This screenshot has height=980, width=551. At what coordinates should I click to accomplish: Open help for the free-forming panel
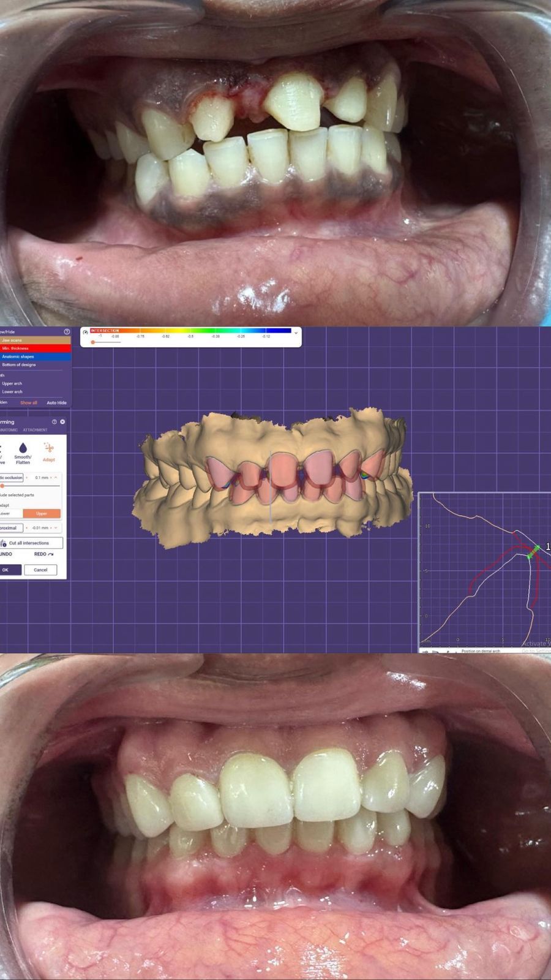coord(54,422)
